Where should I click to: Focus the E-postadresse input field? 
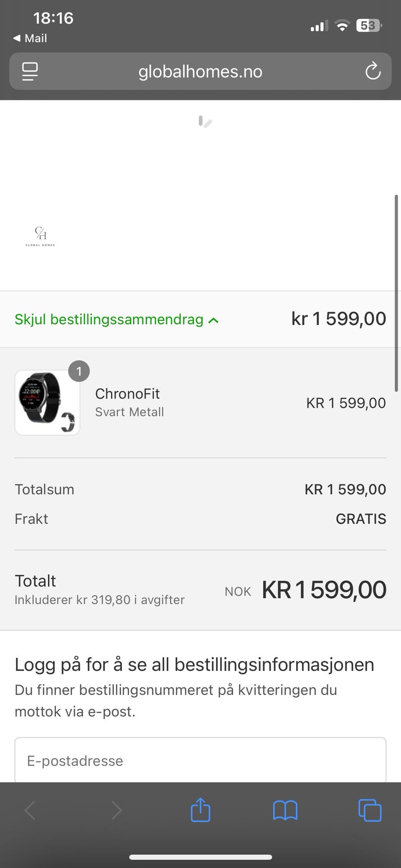(200, 760)
